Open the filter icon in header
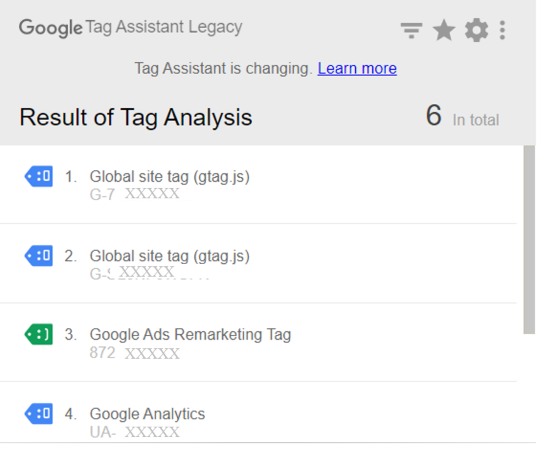The image size is (537, 450). pos(411,30)
